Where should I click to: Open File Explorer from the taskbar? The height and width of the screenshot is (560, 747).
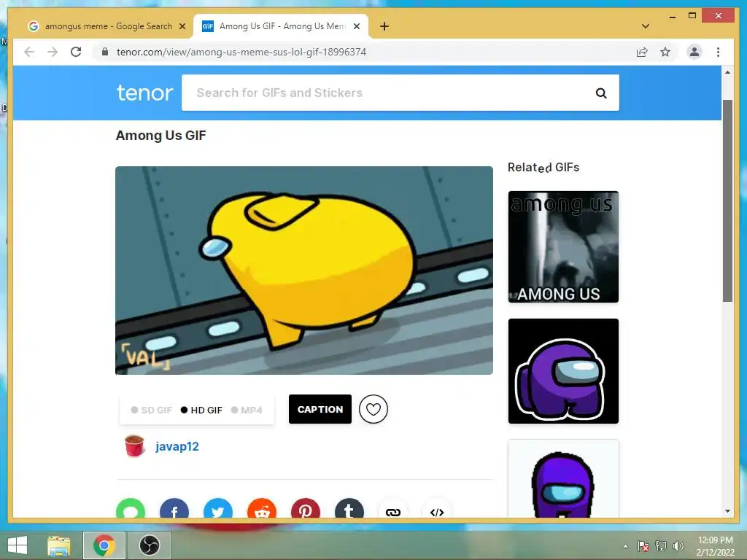[x=58, y=545]
